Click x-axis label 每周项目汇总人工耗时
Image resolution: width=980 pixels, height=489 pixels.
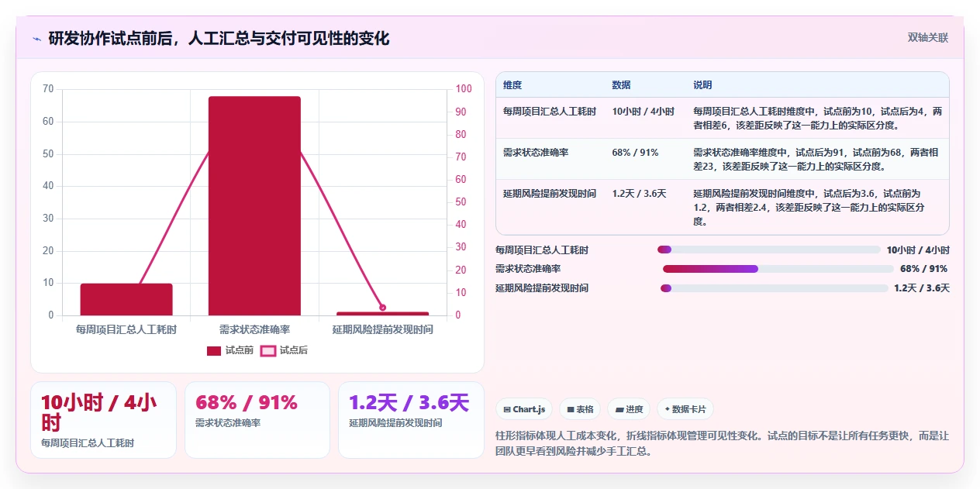[126, 329]
